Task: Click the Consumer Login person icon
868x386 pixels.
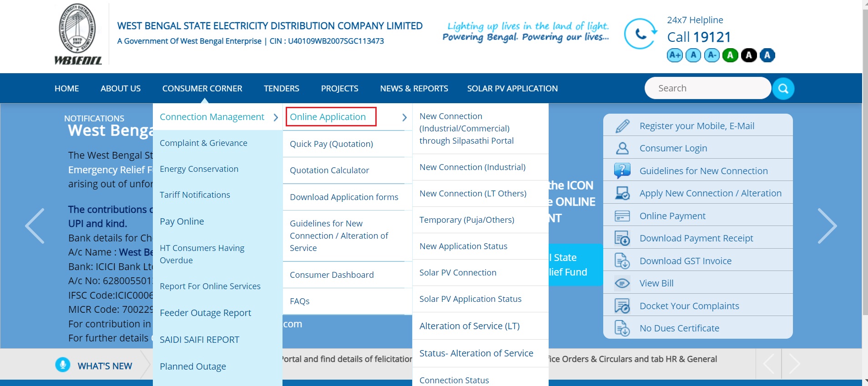Action: coord(622,148)
